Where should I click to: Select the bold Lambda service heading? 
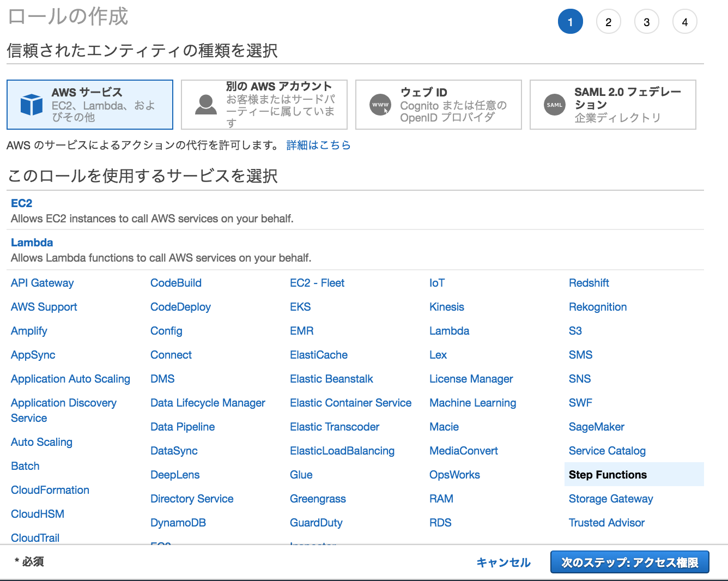pyautogui.click(x=32, y=243)
